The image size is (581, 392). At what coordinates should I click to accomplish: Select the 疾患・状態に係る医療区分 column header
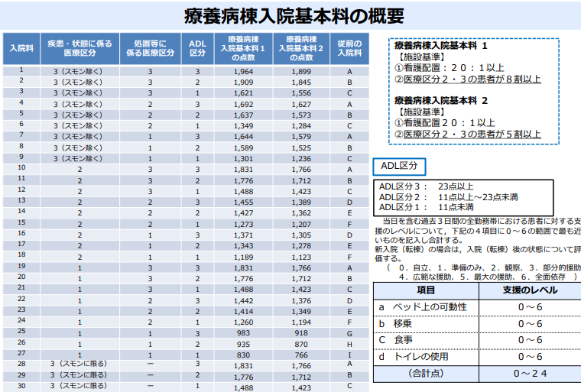pyautogui.click(x=80, y=49)
